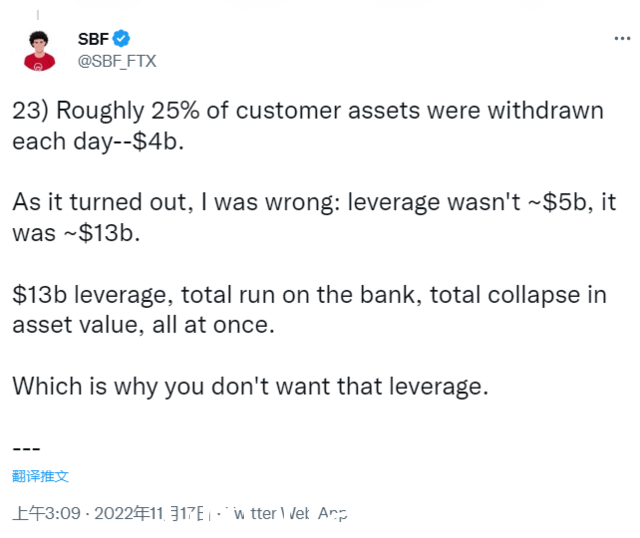Open the @SBF_FTX handle link
Screen dimensions: 640x538
117,61
